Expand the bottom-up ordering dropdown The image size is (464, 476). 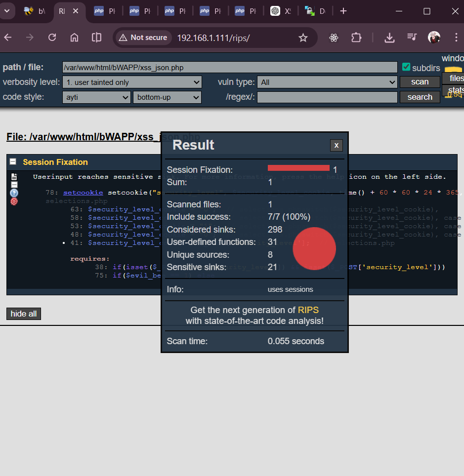(167, 97)
